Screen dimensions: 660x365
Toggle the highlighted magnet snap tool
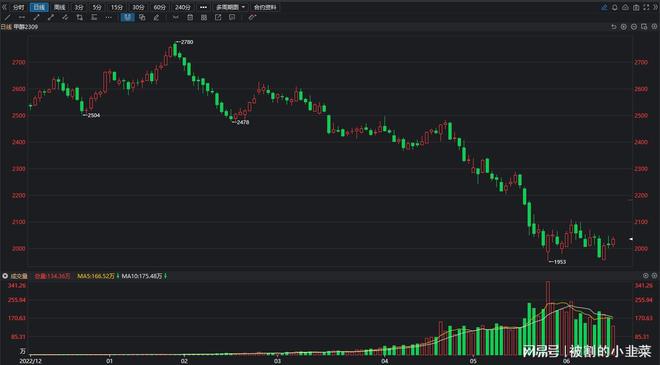(x=128, y=18)
